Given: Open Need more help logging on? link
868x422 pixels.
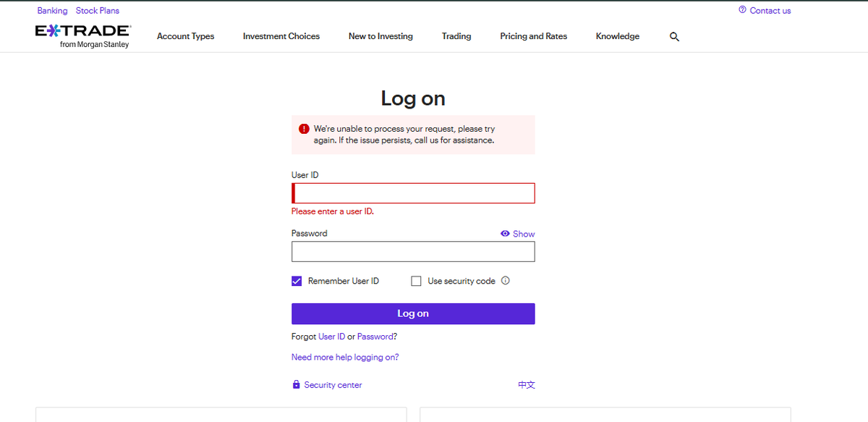Looking at the screenshot, I should pos(345,357).
